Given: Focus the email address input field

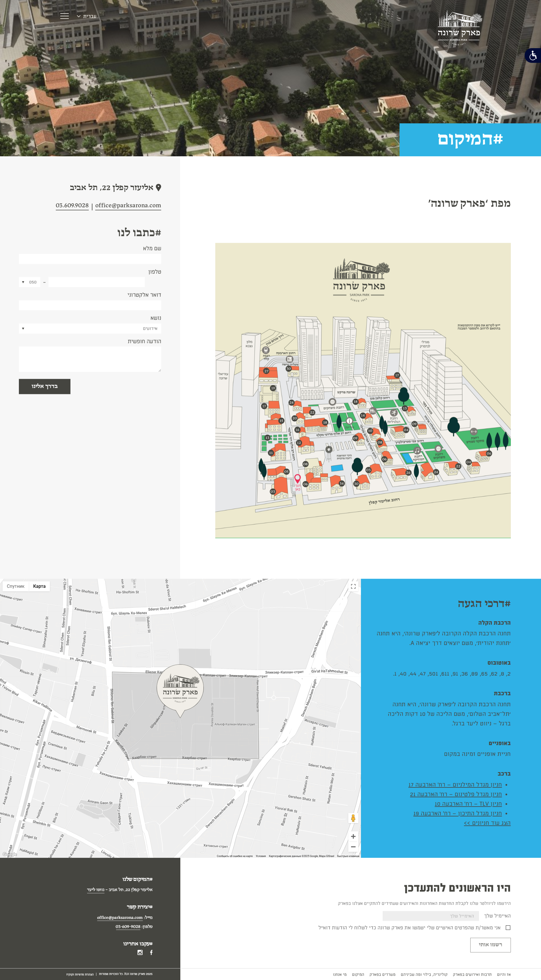Looking at the screenshot, I should pos(90,305).
